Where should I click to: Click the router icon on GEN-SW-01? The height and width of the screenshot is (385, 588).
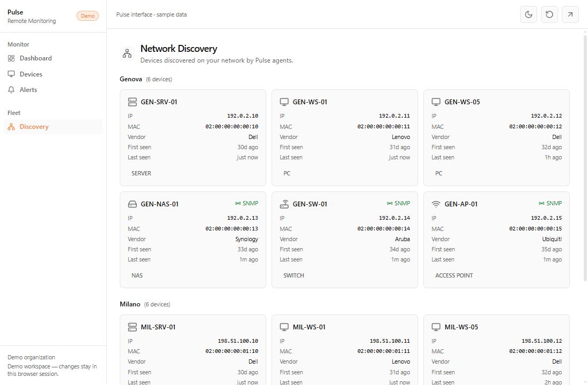284,204
